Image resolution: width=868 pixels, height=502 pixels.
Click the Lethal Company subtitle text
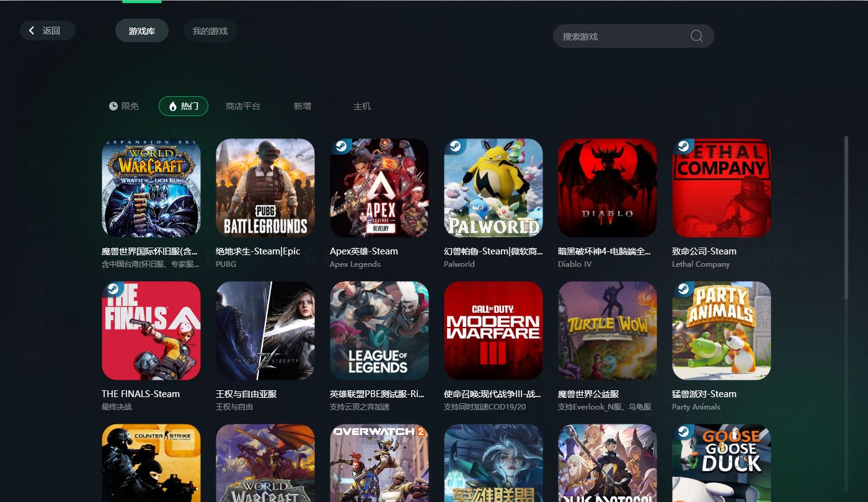(x=701, y=264)
